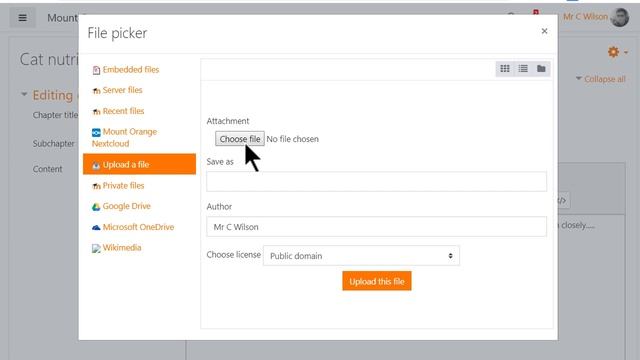Click Upload this file button
Screen dimensions: 640x360
377,281
